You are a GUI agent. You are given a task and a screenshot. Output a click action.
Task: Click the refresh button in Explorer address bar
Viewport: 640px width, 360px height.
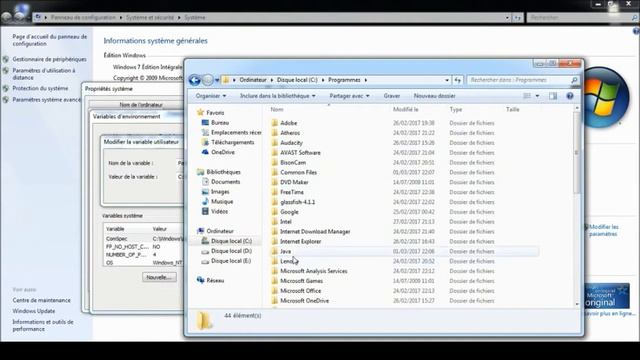[458, 80]
